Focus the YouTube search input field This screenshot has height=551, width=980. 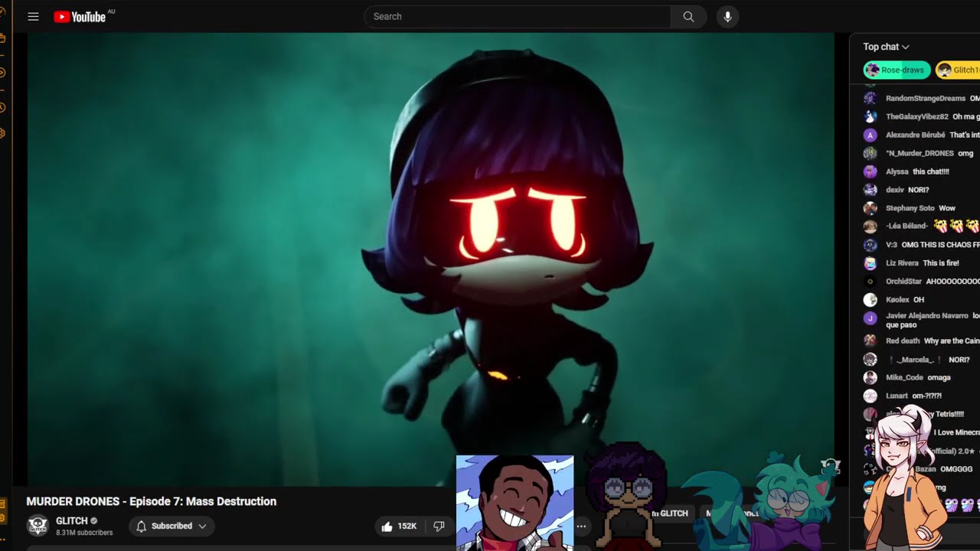click(518, 17)
